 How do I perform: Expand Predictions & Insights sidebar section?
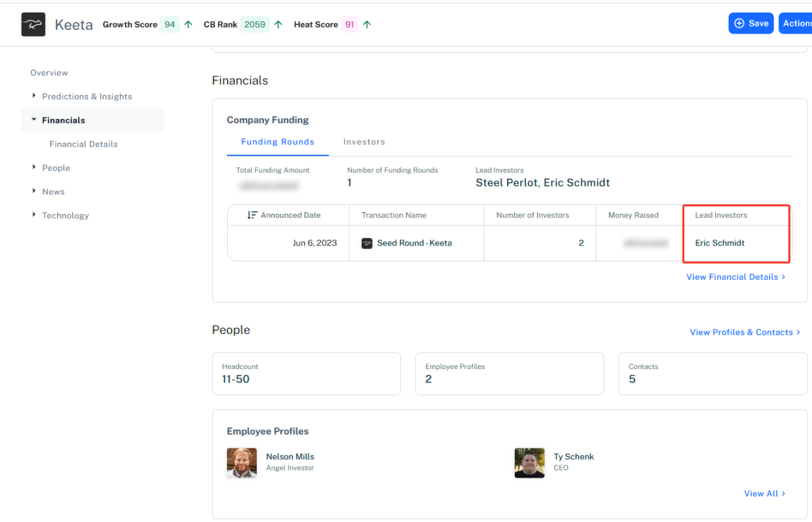(34, 96)
